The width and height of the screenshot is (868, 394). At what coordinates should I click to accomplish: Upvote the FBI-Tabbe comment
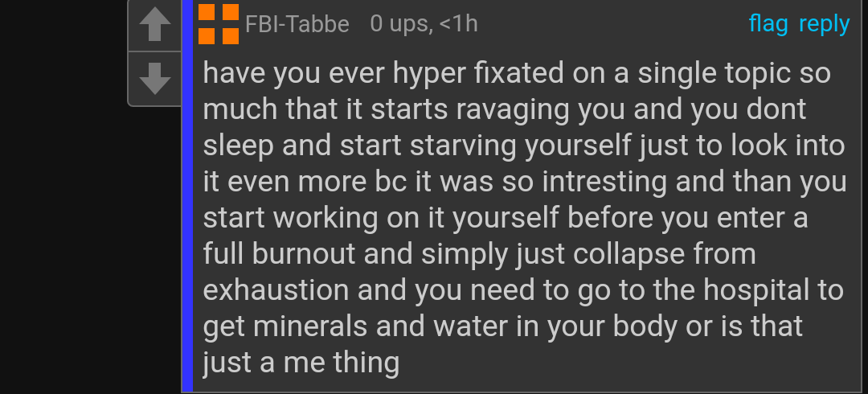pos(155,27)
